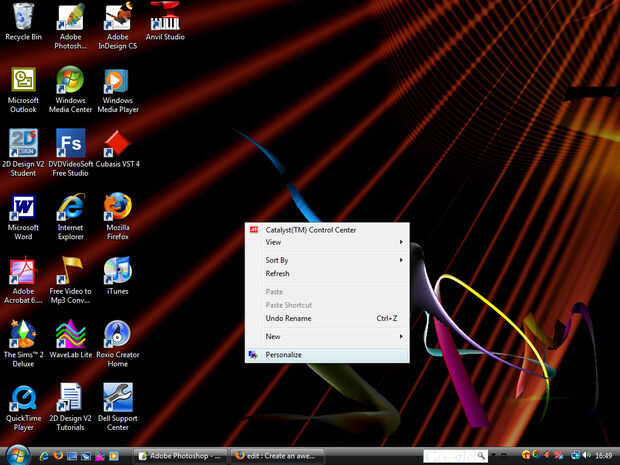Choose Refresh from the context menu
620x465 pixels.
point(327,273)
